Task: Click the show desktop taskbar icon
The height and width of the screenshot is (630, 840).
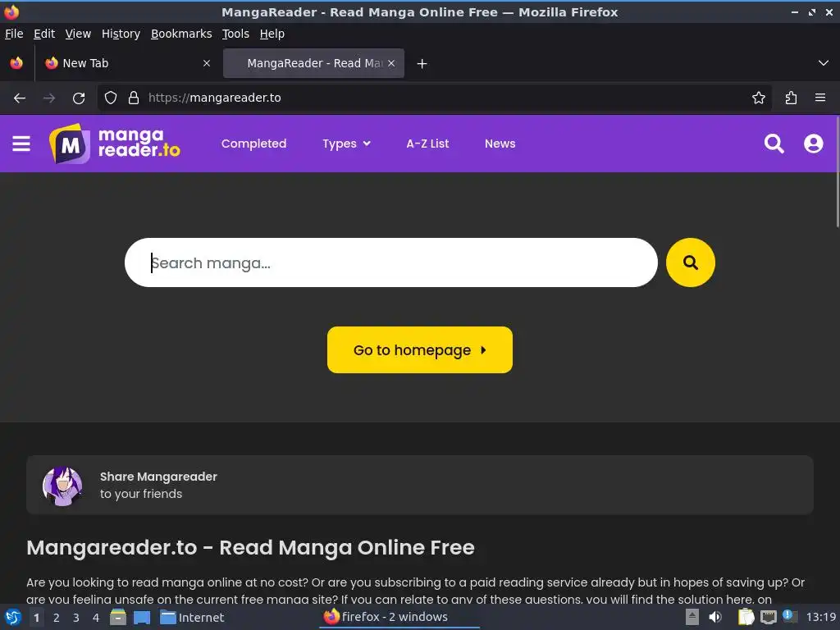Action: point(142,617)
